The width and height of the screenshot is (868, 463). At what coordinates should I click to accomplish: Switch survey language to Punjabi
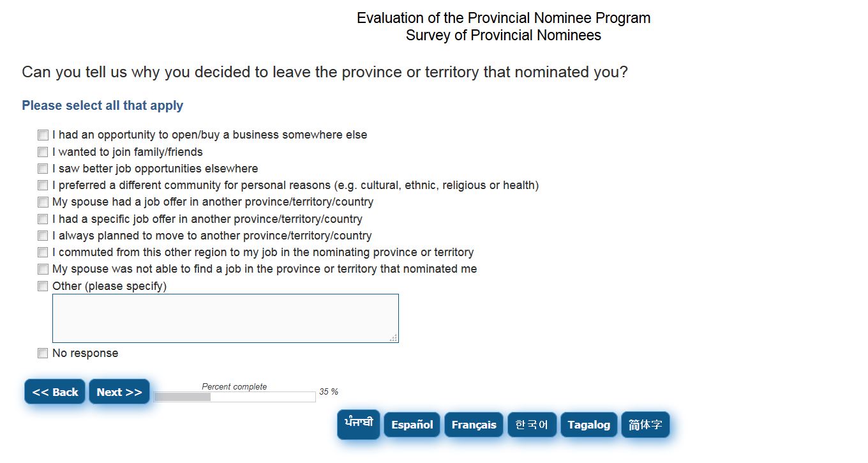[359, 424]
